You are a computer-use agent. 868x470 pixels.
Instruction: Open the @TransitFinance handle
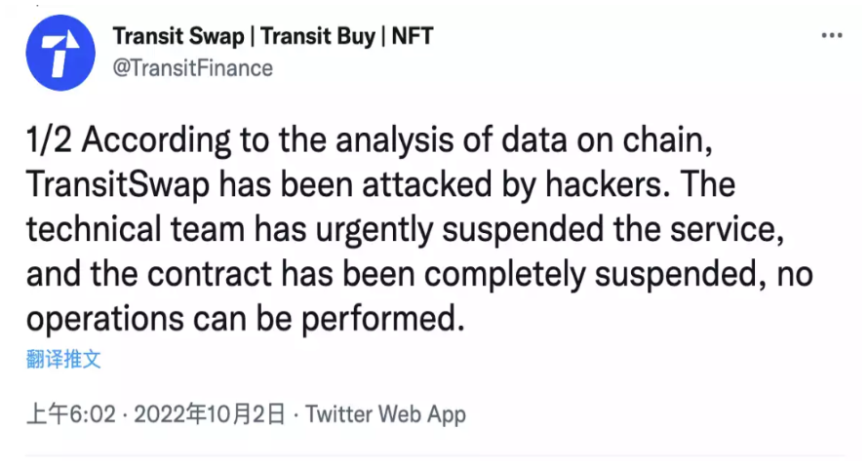(x=193, y=68)
